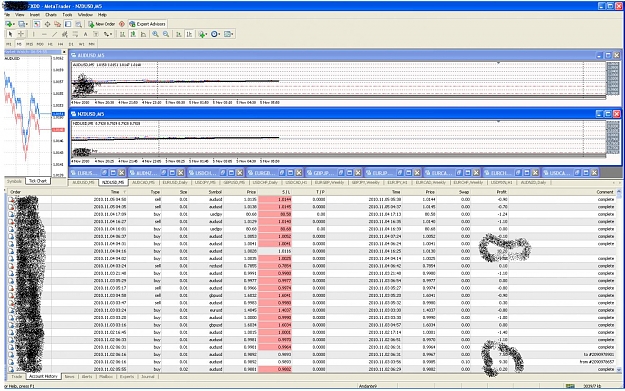Select the Vertical Line drawing tool

click(x=33, y=34)
